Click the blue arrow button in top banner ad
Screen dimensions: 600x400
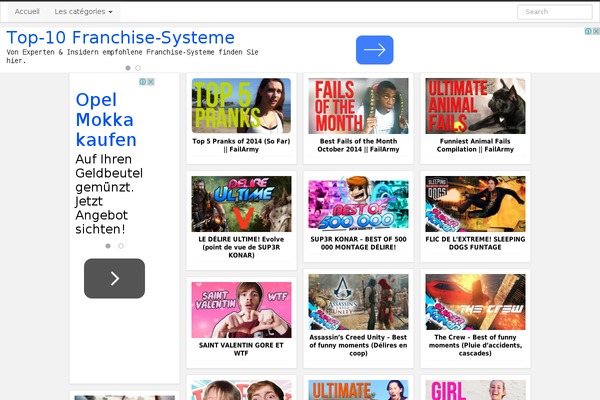click(x=374, y=50)
